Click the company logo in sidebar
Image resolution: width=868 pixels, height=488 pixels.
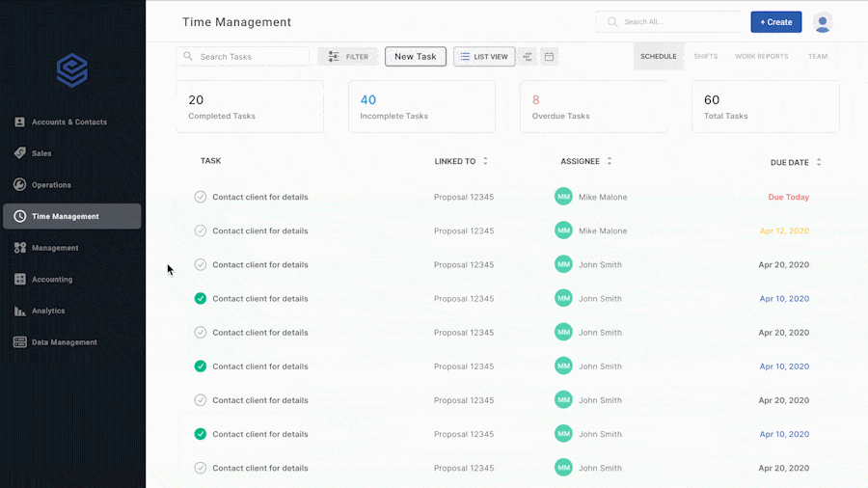click(72, 70)
